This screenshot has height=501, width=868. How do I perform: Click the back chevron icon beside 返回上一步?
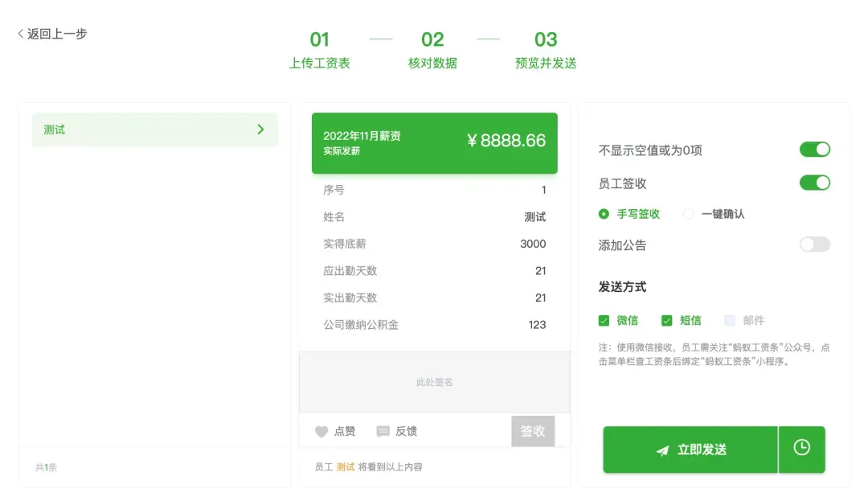tap(20, 34)
